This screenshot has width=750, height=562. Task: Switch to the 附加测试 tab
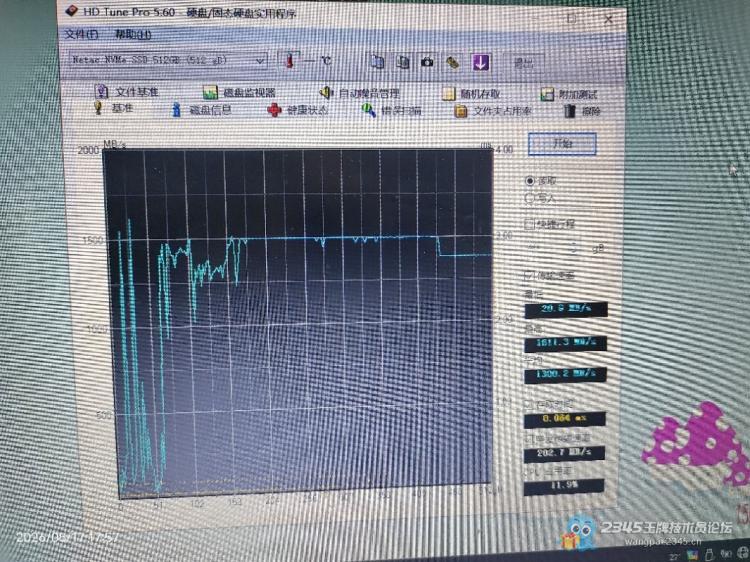pyautogui.click(x=569, y=94)
